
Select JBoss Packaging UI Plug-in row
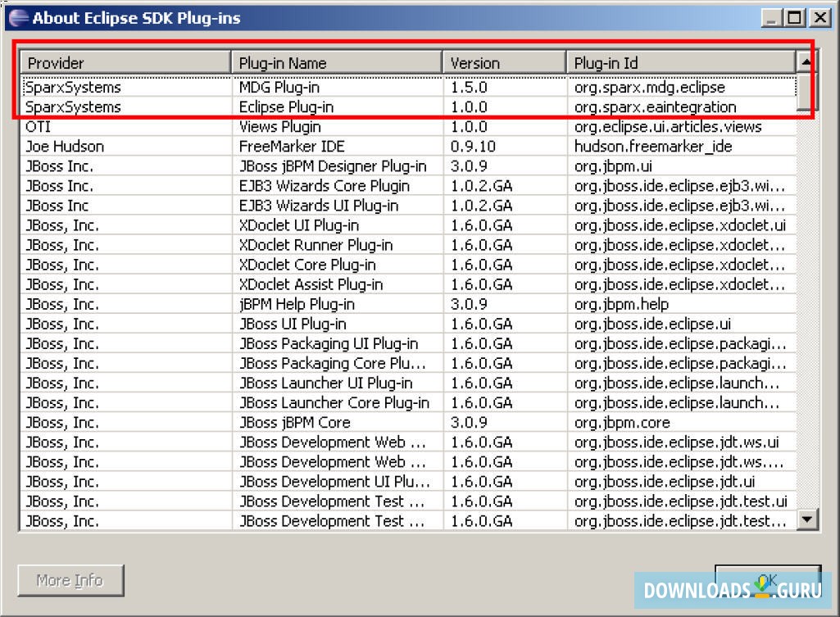click(408, 343)
